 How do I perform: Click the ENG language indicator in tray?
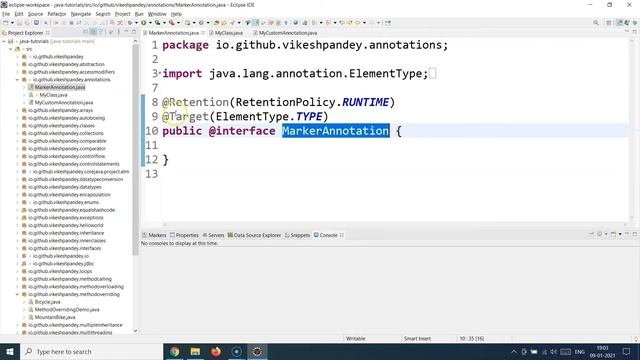[x=580, y=351]
